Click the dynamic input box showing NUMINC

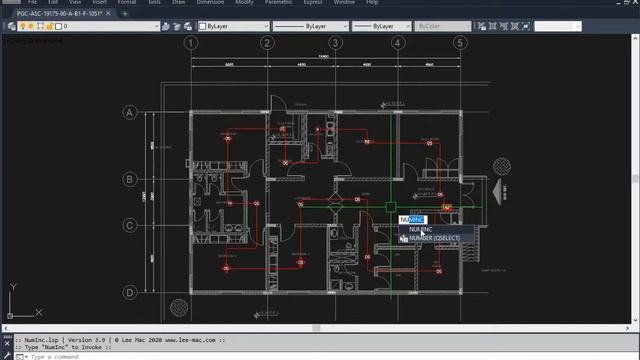pyautogui.click(x=413, y=220)
